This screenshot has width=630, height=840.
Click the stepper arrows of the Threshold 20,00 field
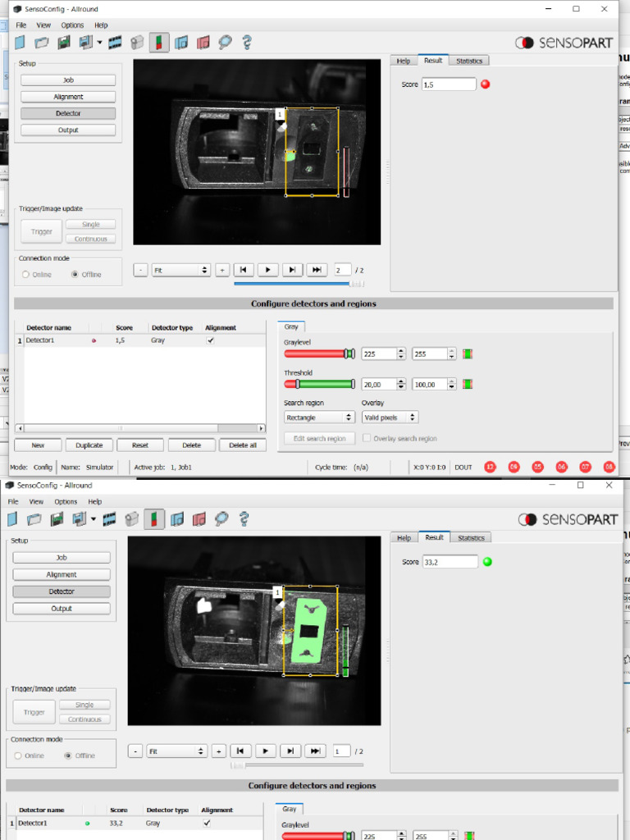pos(401,384)
